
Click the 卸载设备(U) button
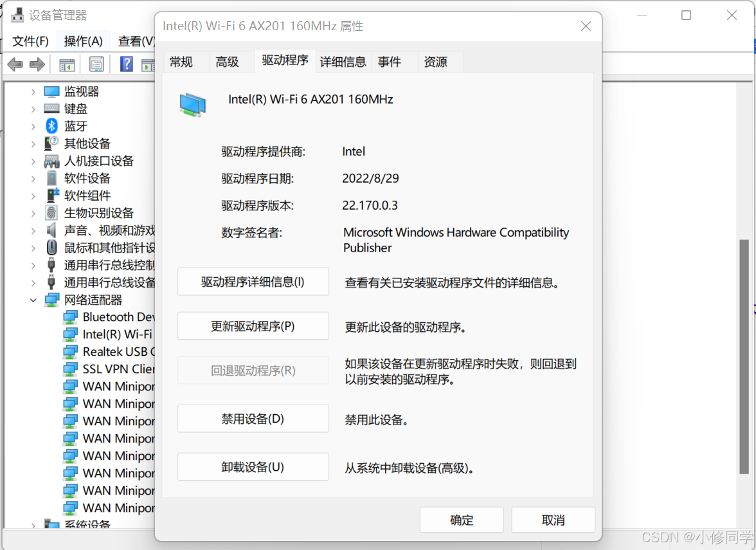tap(253, 467)
